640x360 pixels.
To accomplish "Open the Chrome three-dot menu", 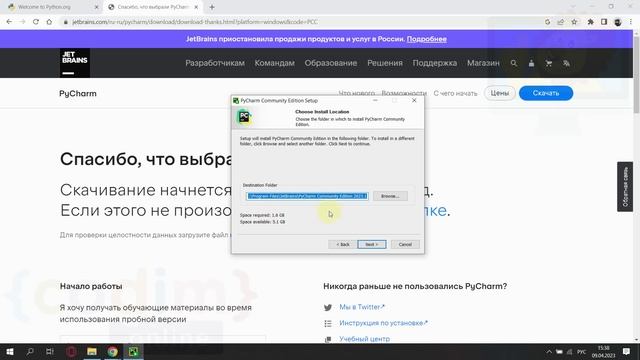I will point(631,22).
